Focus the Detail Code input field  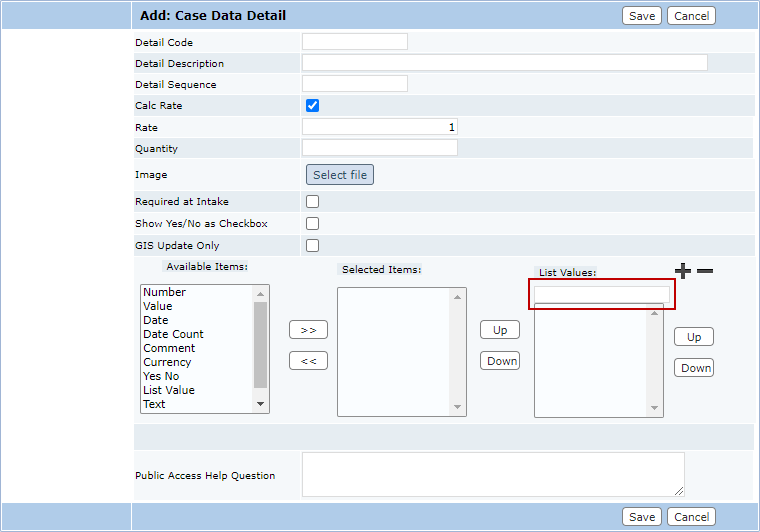coord(355,42)
